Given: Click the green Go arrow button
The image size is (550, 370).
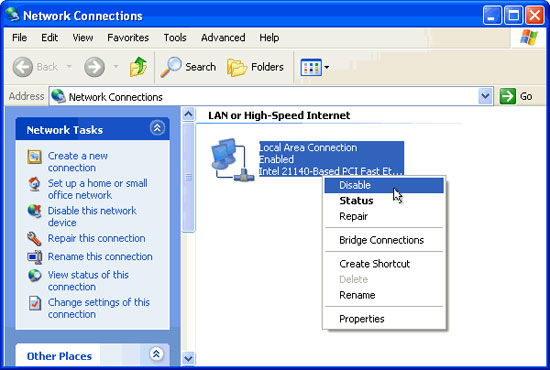Looking at the screenshot, I should (x=508, y=96).
